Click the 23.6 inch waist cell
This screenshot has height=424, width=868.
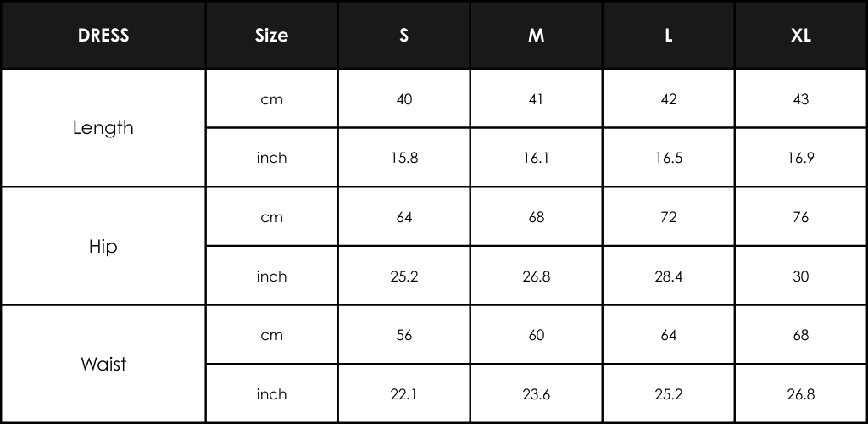click(537, 393)
